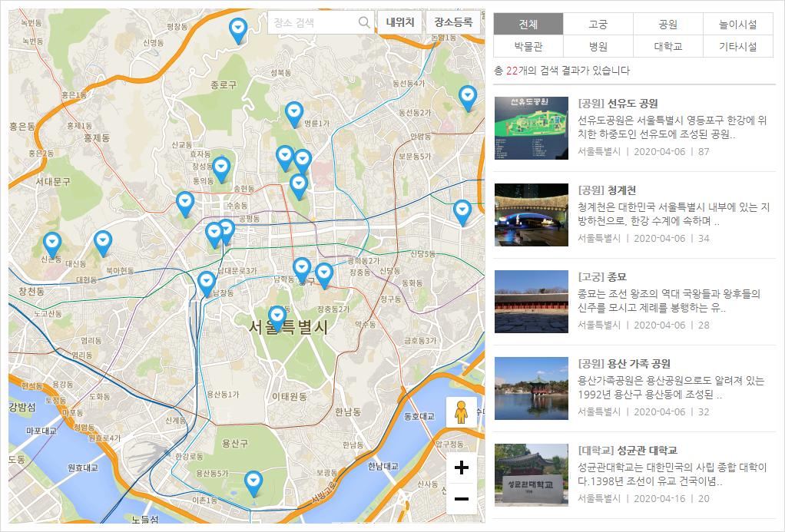The width and height of the screenshot is (785, 532).
Task: Click the 서대문구 map label
Action: tap(53, 182)
